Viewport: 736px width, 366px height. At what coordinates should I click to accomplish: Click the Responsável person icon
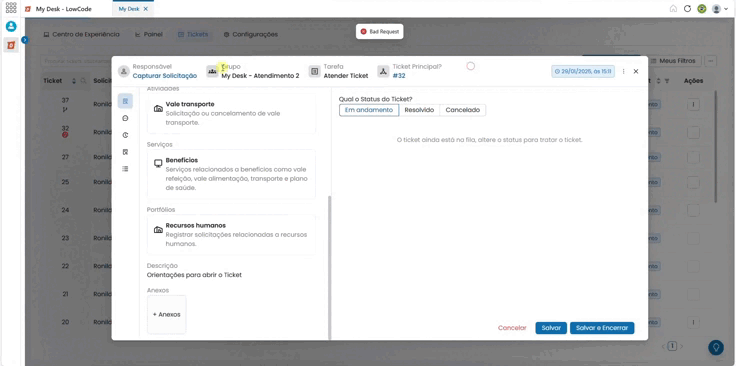pyautogui.click(x=124, y=71)
